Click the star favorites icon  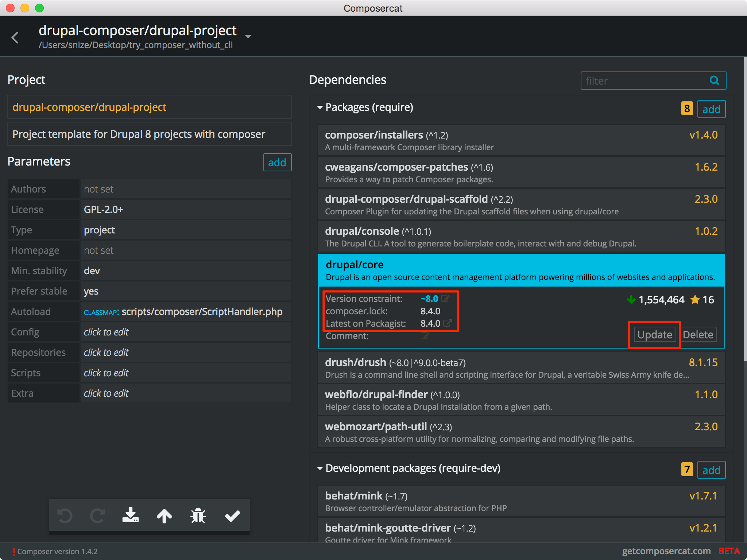(x=695, y=300)
